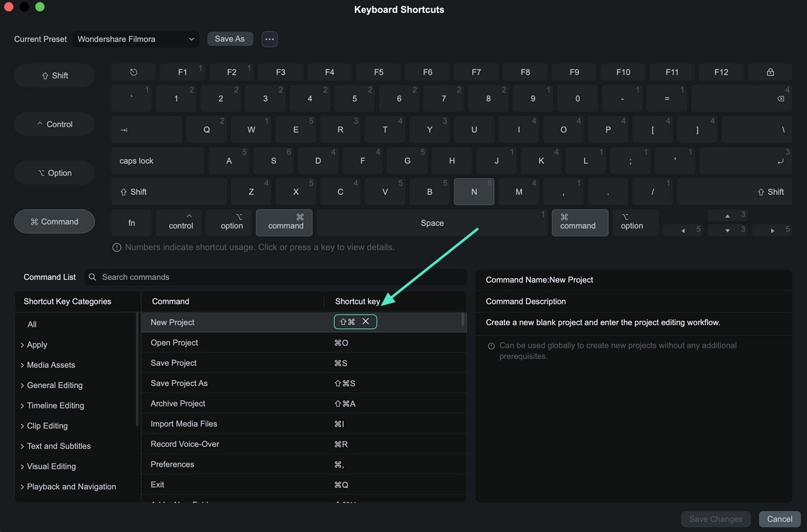The image size is (807, 532).
Task: Click the backspace key on virtual keyboard
Action: (741, 98)
